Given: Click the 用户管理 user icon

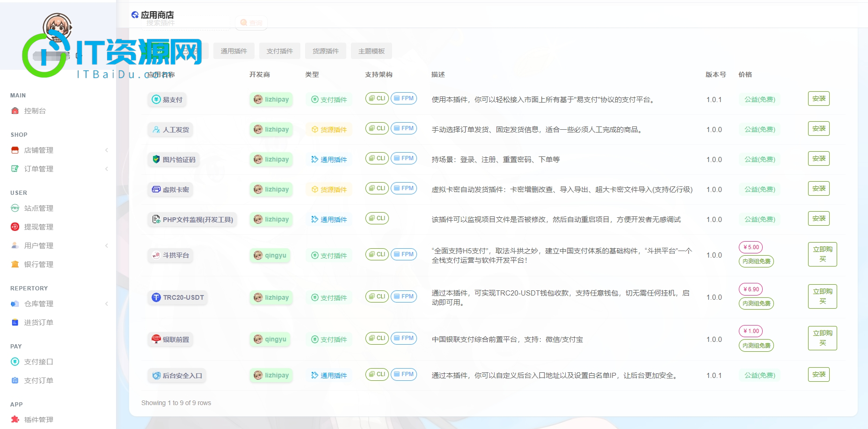Looking at the screenshot, I should point(15,246).
